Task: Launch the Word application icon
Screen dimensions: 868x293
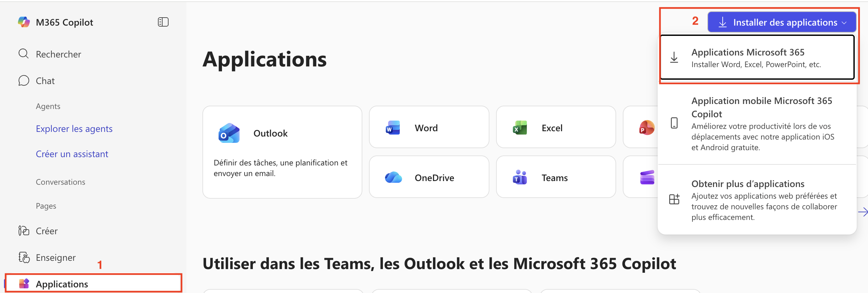Action: 393,128
